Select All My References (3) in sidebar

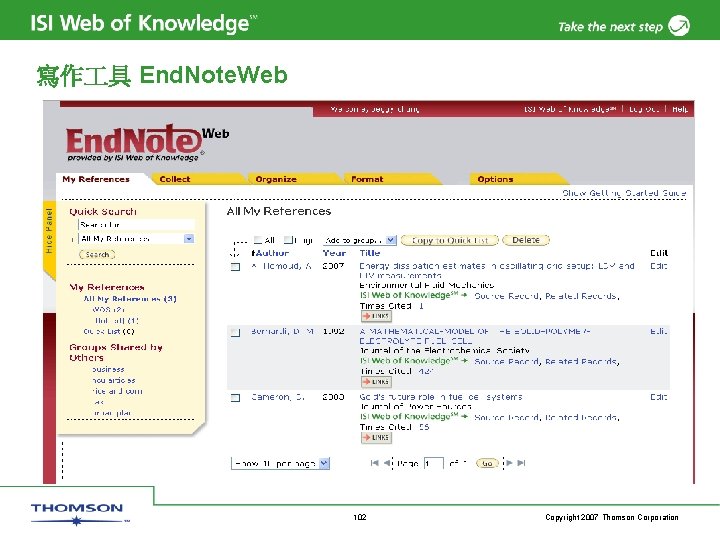coord(130,298)
